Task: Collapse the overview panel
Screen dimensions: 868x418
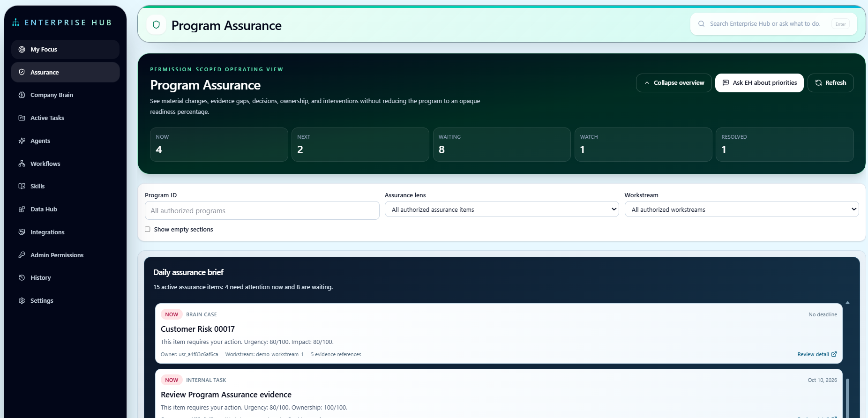Action: pyautogui.click(x=673, y=83)
